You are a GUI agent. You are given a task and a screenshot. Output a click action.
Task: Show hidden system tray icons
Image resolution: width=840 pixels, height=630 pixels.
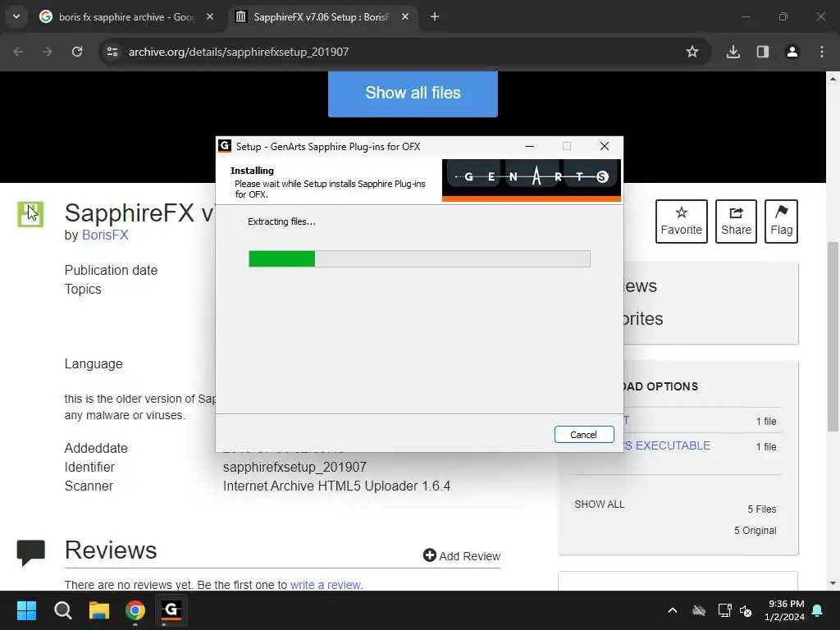click(x=673, y=610)
